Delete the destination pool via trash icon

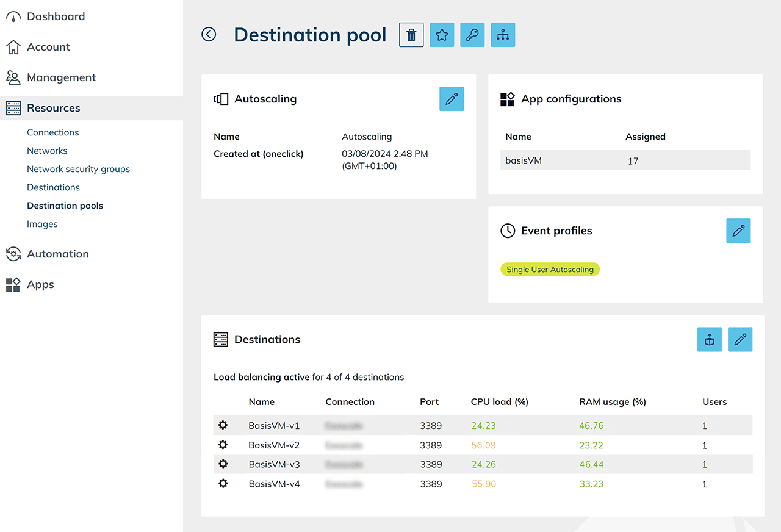[x=411, y=35]
